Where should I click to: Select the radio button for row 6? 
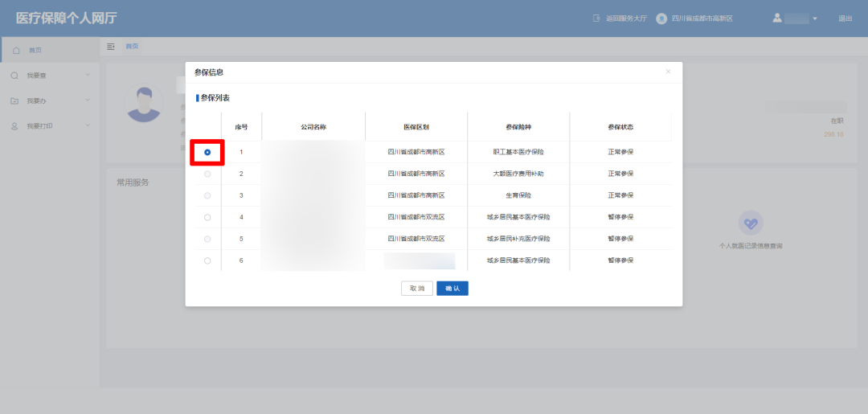click(x=207, y=260)
